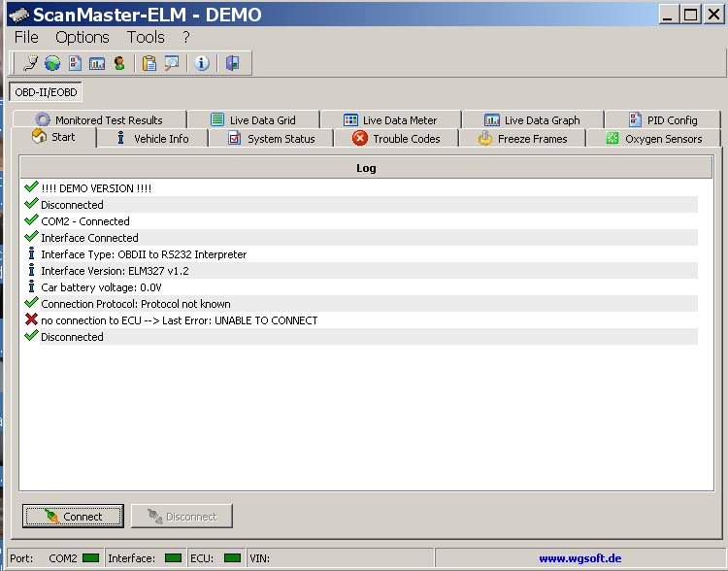Click the exit door toolbar icon
Screen dimensions: 728x571
232,63
